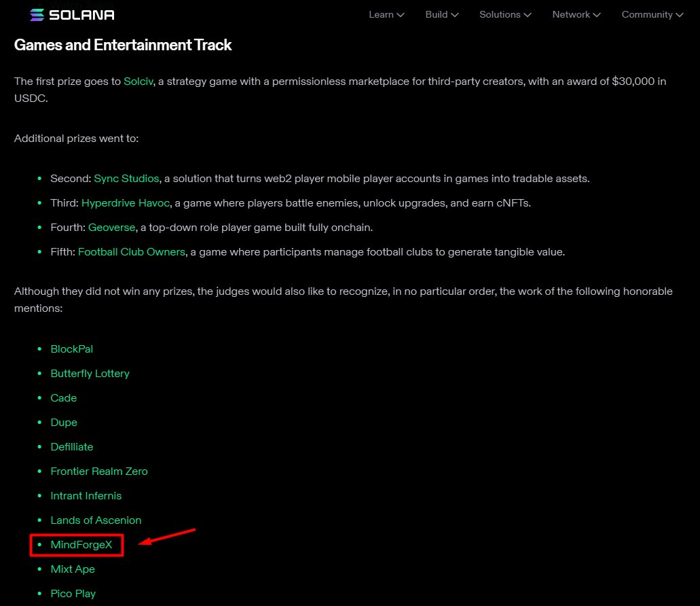Click the Solana logo
The height and width of the screenshot is (606, 700).
72,15
